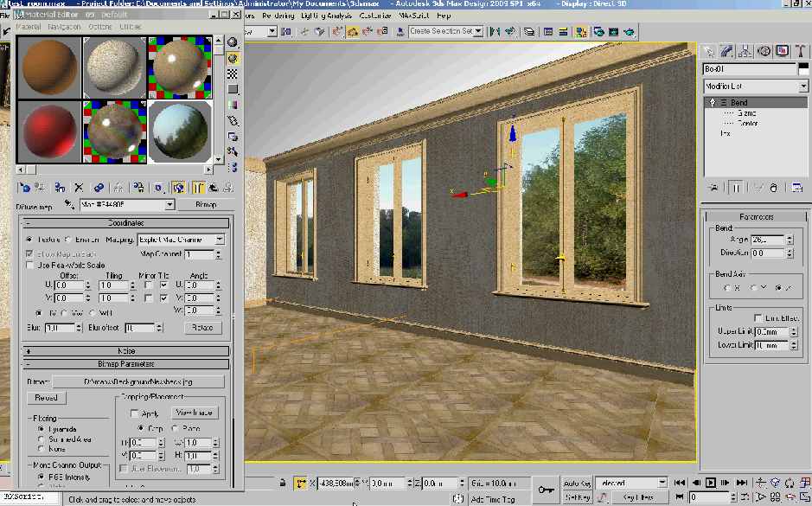
Task: Open the Mapping type dropdown
Action: pos(220,240)
